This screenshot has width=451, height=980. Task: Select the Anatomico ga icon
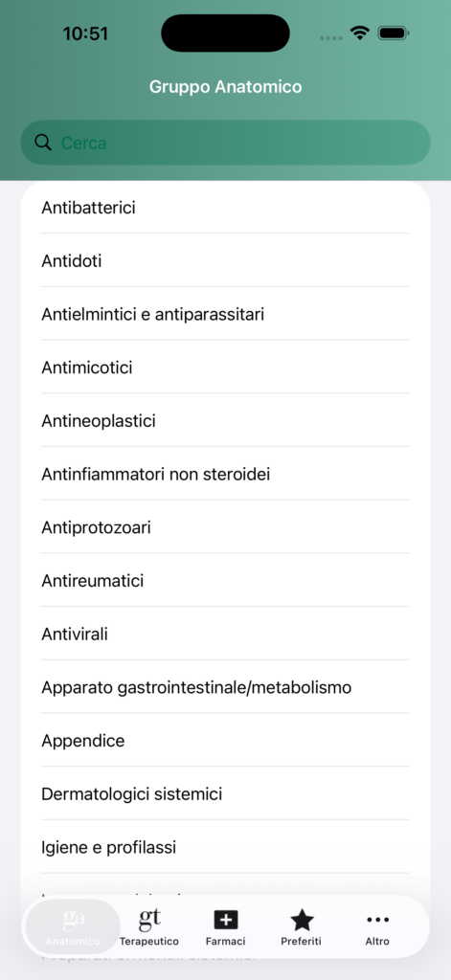73,919
